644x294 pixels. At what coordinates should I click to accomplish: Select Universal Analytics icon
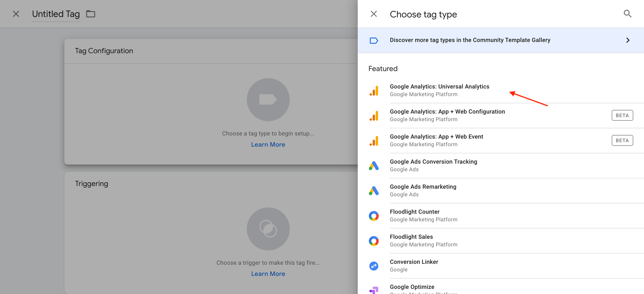pyautogui.click(x=374, y=90)
